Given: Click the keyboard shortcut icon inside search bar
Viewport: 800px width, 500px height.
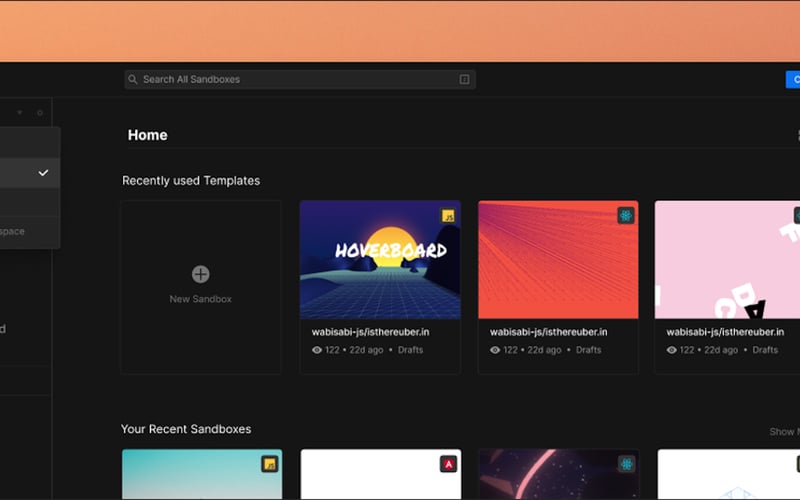Looking at the screenshot, I should pyautogui.click(x=464, y=80).
